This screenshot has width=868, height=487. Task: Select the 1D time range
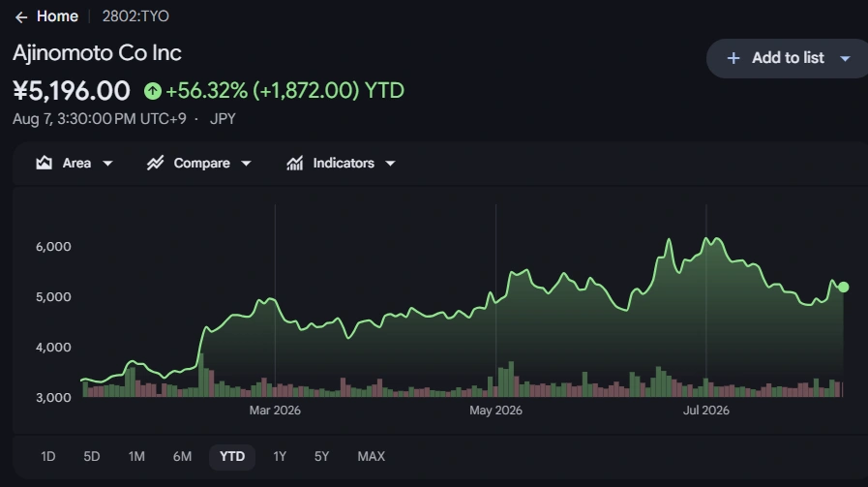pos(48,457)
